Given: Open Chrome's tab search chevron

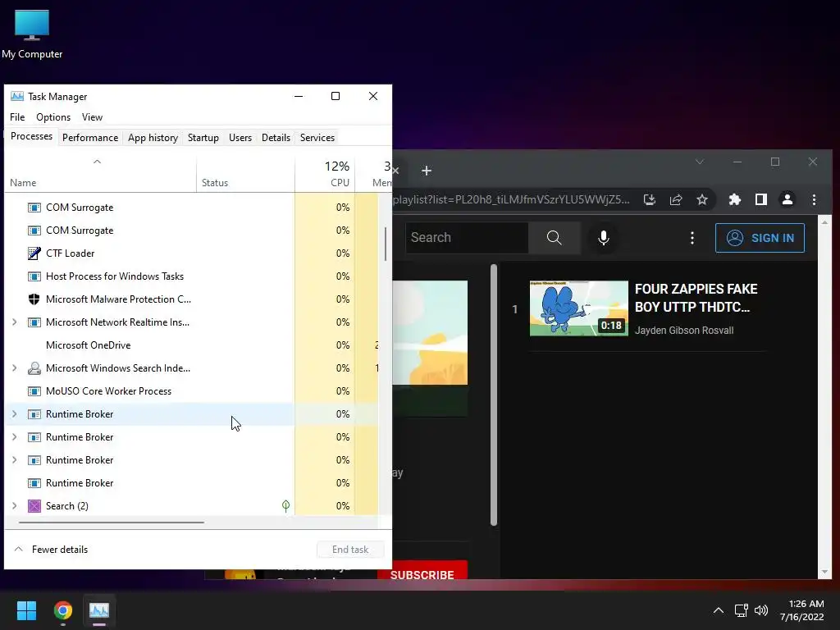Looking at the screenshot, I should click(700, 162).
